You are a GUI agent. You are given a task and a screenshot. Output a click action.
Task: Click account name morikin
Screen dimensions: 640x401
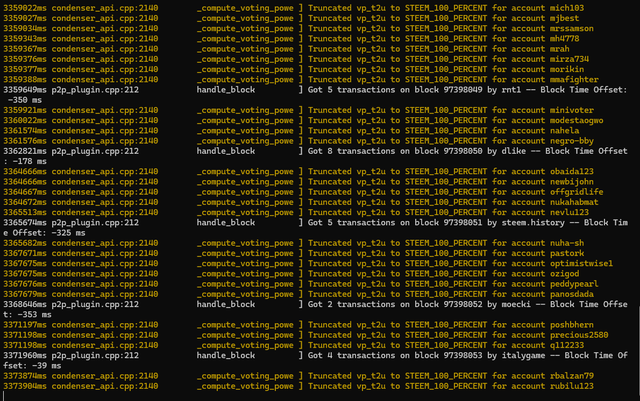(567, 69)
